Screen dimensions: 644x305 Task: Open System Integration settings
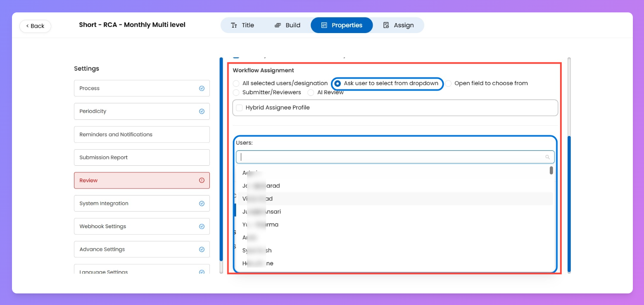(142, 203)
